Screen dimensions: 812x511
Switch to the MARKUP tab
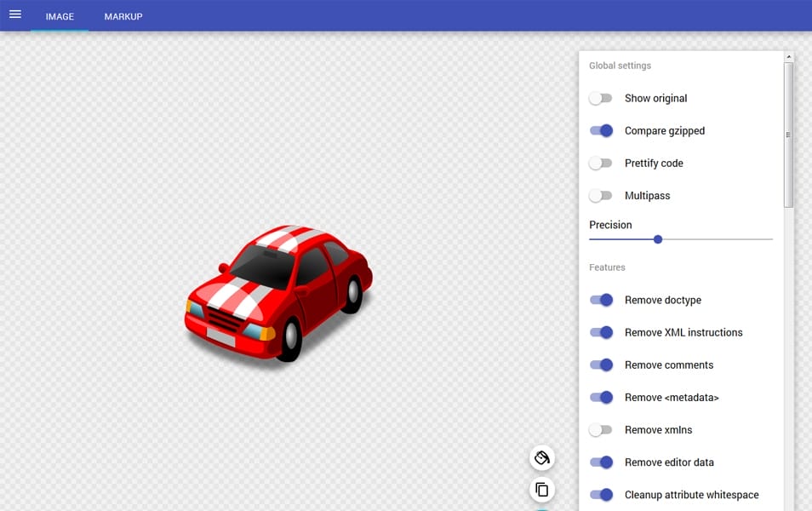click(123, 17)
